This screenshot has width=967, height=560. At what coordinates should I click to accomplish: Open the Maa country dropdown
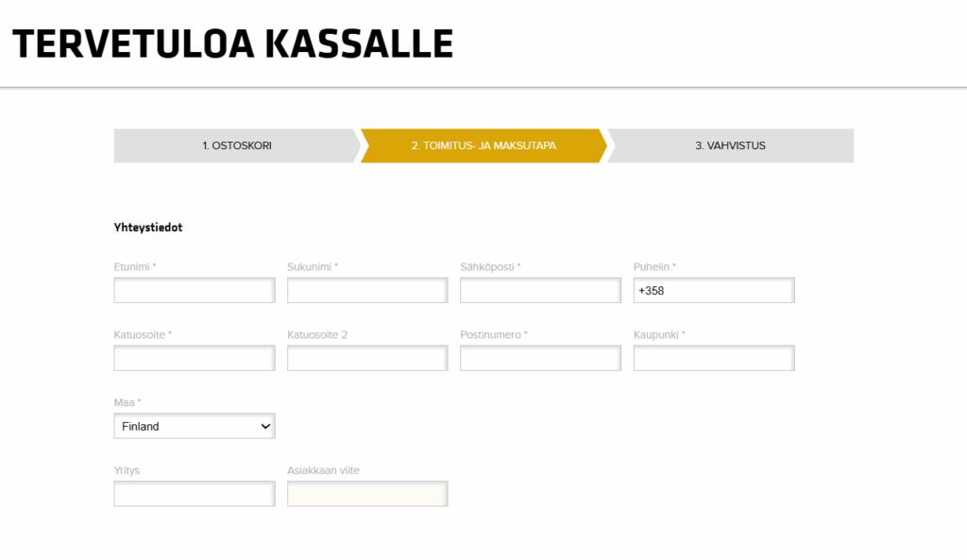click(x=194, y=426)
